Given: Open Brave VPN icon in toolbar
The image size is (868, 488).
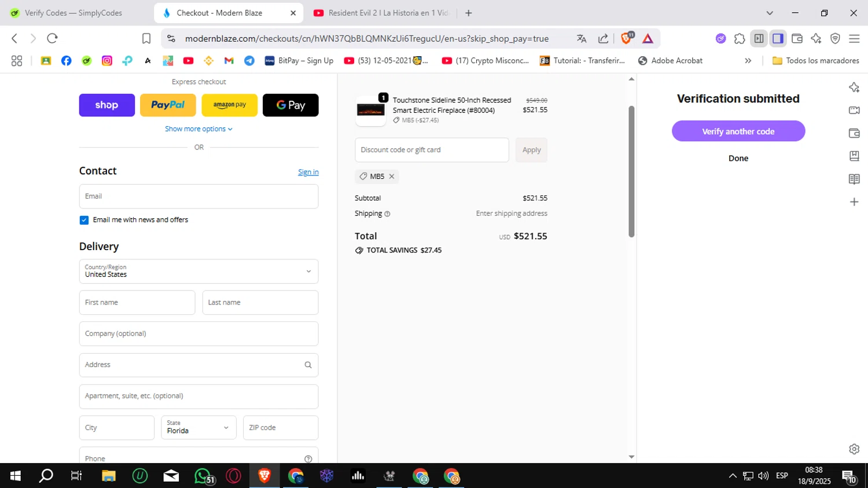Looking at the screenshot, I should [835, 39].
